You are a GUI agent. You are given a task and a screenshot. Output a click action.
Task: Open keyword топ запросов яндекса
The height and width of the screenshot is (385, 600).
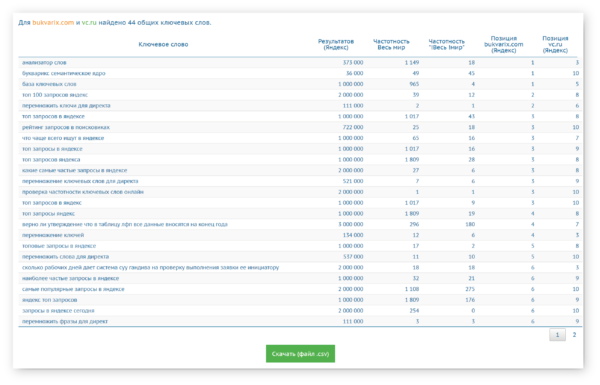(51, 160)
